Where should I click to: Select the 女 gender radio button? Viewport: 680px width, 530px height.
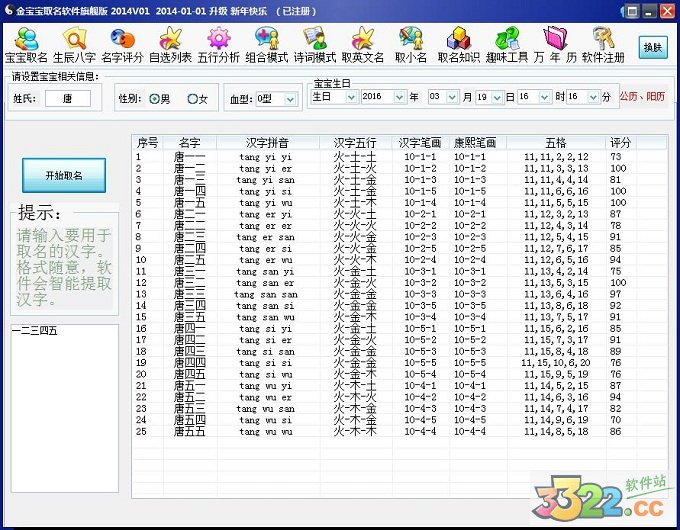(193, 99)
